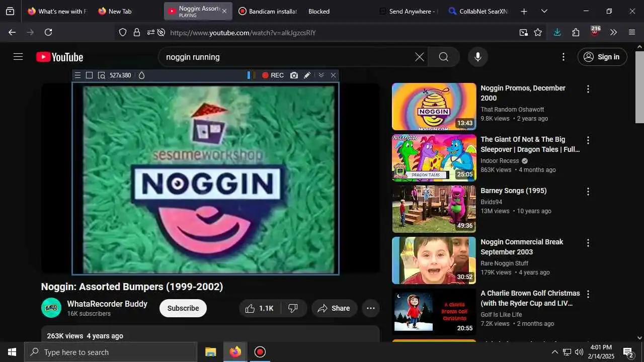Screen dimensions: 644x362
Task: Switch to What's new with Firefox tab
Action: [57, 11]
